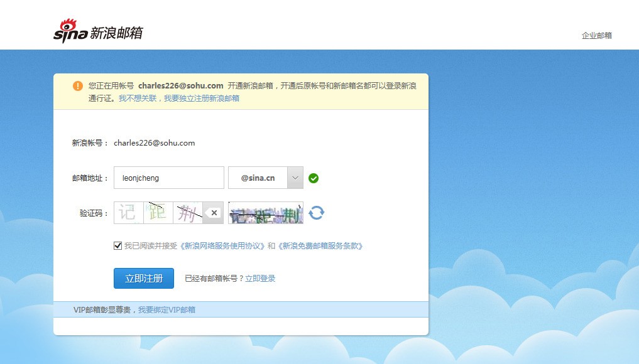
Task: Click 我不想关联，我要独立注册新浪邮箱 link
Action: click(x=179, y=98)
